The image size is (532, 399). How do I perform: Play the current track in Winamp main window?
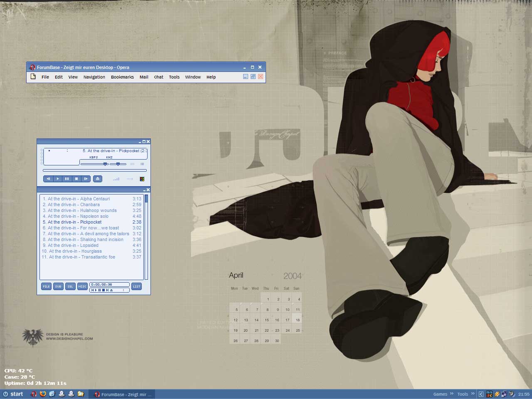point(57,179)
